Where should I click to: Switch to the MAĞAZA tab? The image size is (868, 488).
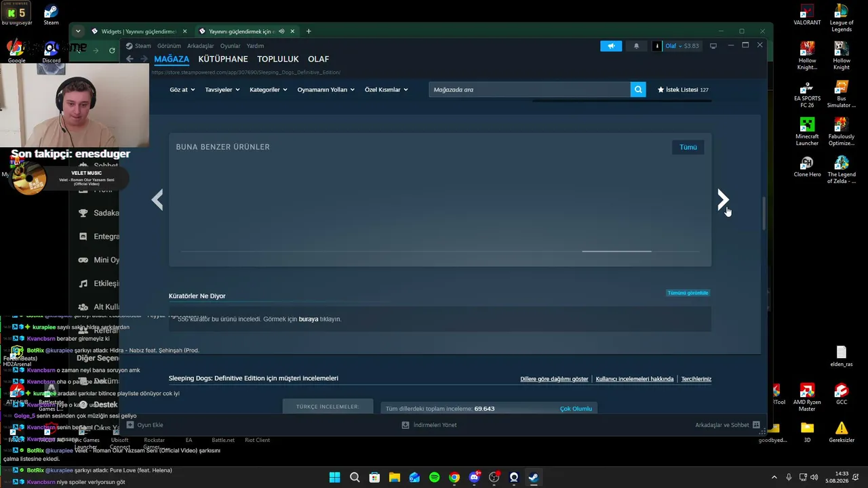click(172, 59)
